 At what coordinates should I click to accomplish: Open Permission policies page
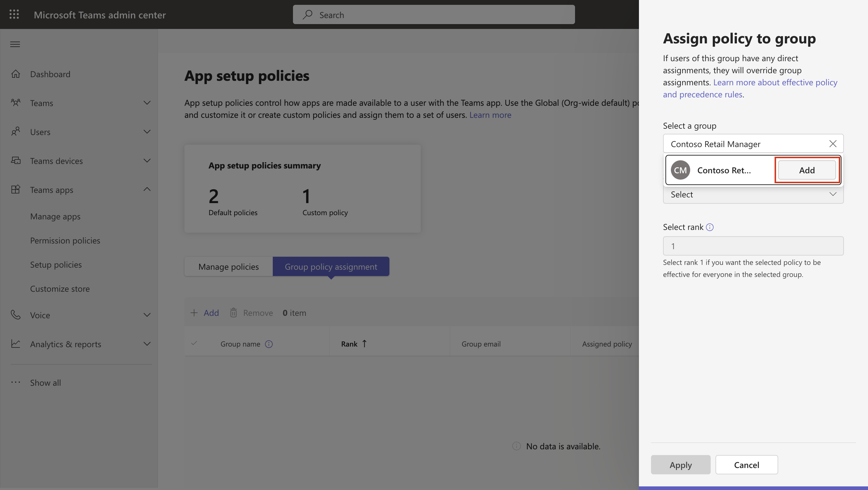[x=65, y=240]
